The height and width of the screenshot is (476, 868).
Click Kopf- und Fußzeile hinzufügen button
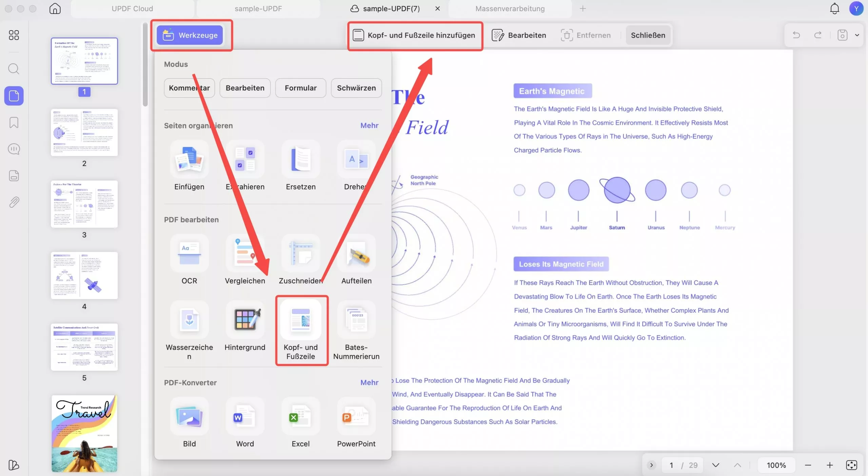[x=414, y=35]
